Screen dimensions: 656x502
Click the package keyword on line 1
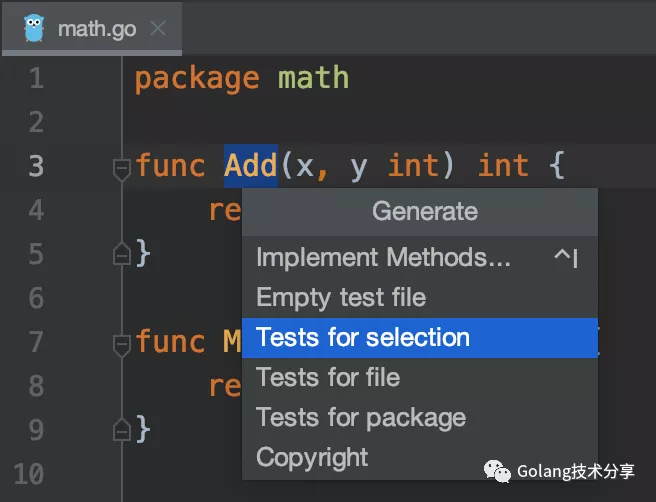point(196,78)
